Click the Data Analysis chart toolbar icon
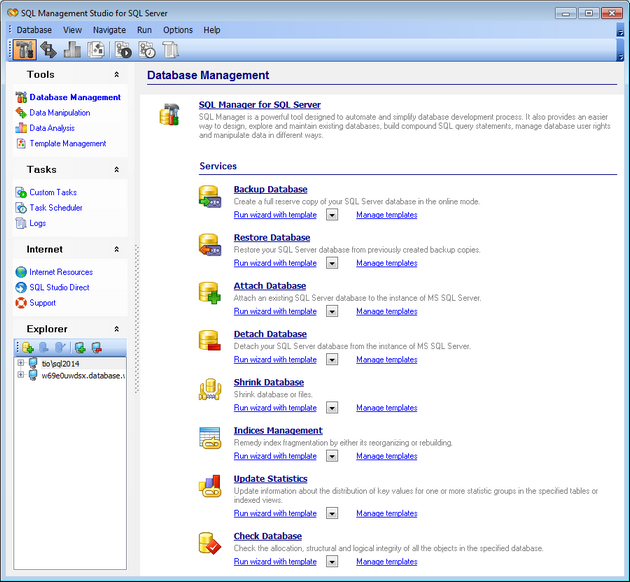This screenshot has height=582, width=630. 72,51
